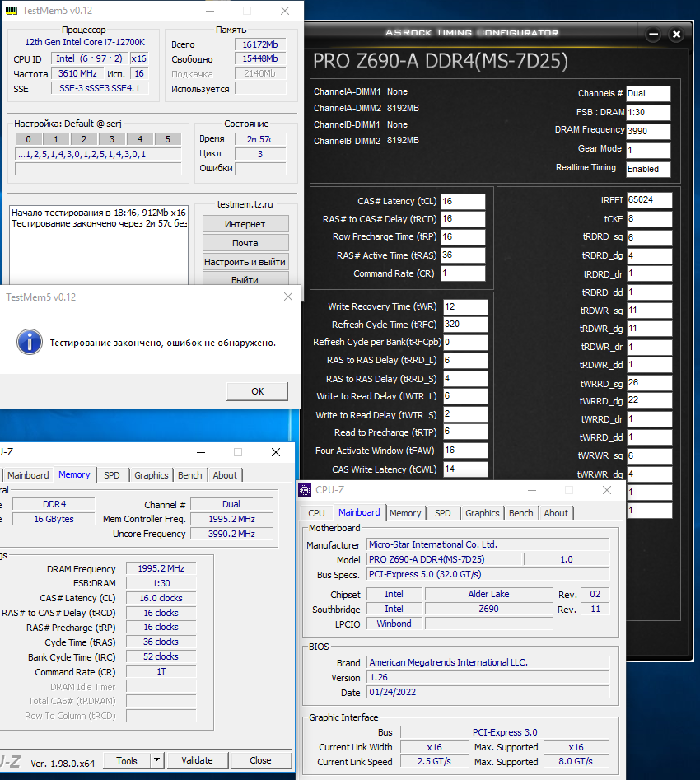700x780 pixels.
Task: Open the Memory tab in front CPU-Z window
Action: (x=405, y=513)
